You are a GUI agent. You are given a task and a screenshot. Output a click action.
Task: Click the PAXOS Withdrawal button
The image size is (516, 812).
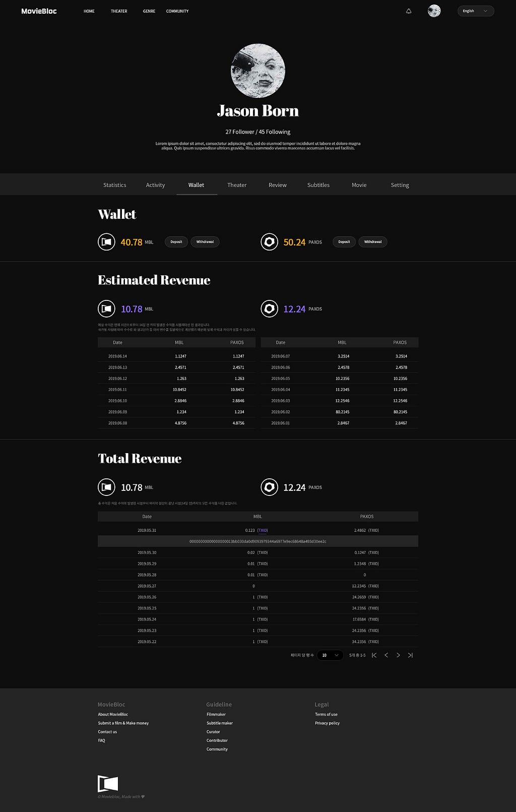tap(372, 242)
